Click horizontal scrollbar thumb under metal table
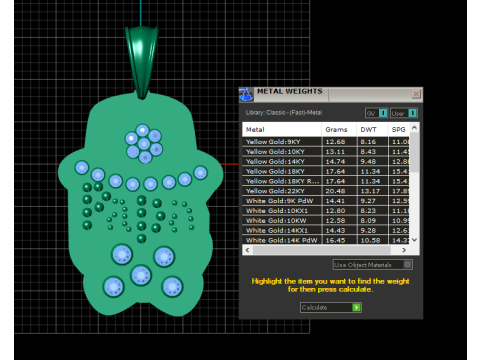 [x=322, y=250]
